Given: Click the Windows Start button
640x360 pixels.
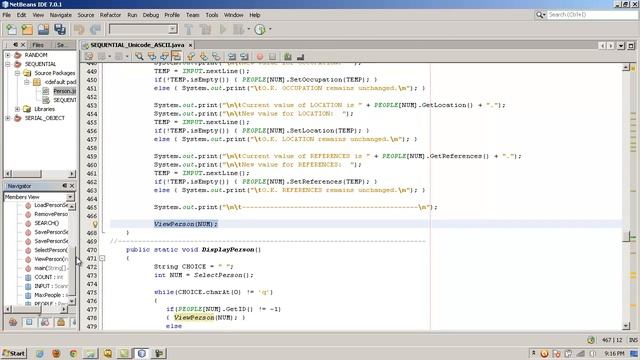Looking at the screenshot, I should click(x=14, y=353).
